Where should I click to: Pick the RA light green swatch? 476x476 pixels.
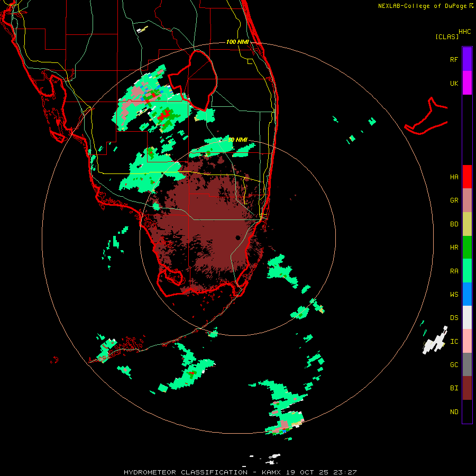(467, 271)
